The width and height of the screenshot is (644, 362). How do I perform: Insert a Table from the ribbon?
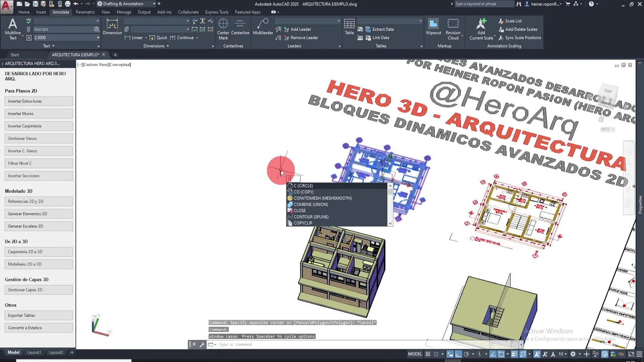[349, 27]
